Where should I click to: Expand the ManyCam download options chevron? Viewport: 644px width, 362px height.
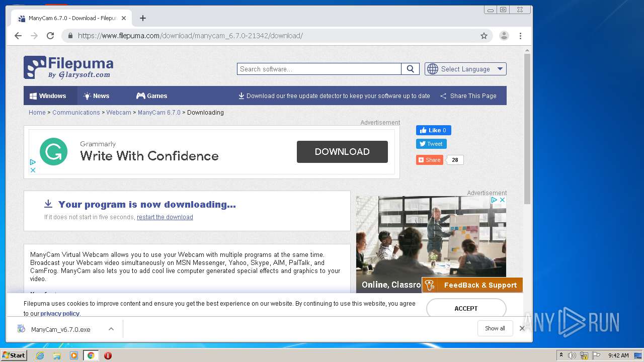click(111, 329)
